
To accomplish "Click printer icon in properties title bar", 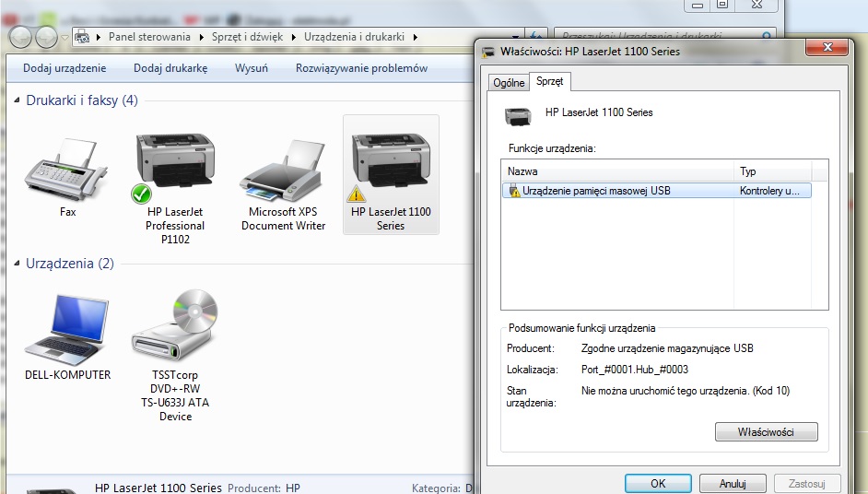I will (x=488, y=52).
